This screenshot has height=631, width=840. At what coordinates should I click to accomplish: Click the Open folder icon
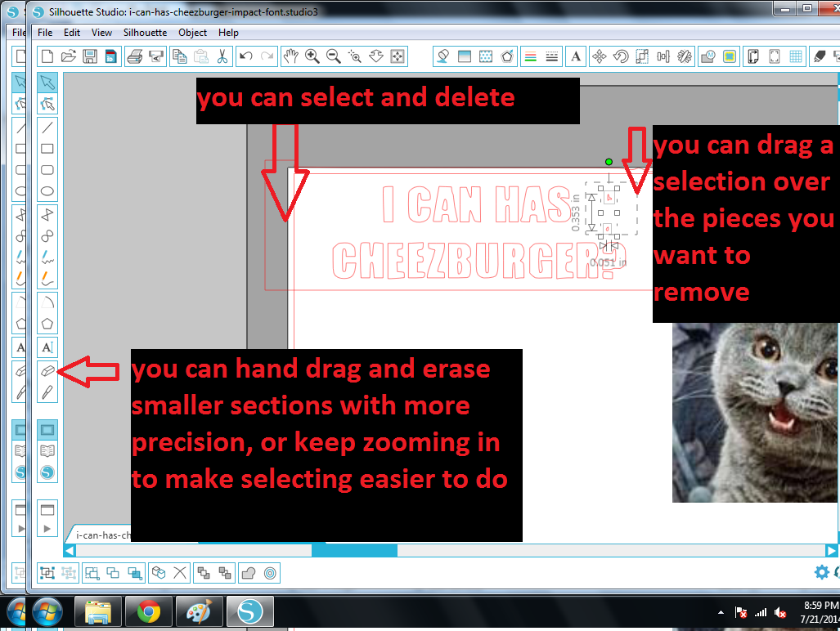(x=69, y=56)
